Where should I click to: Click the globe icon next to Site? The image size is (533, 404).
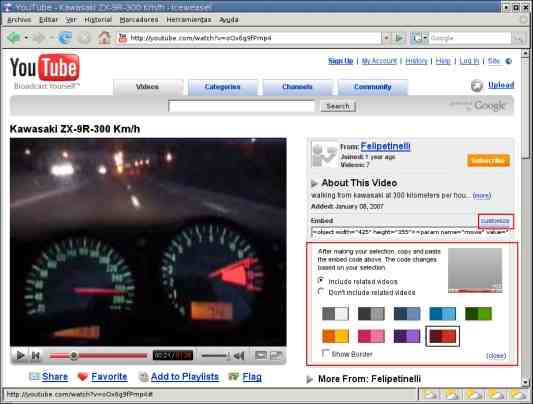(509, 61)
